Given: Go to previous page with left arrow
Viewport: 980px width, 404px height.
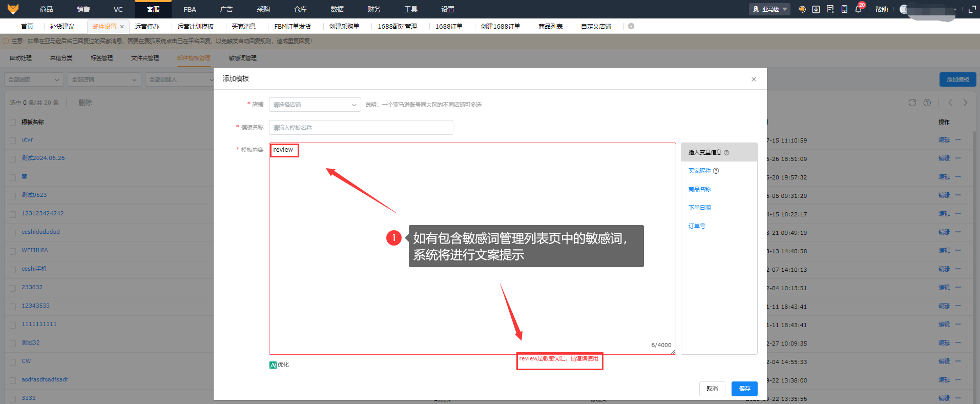Looking at the screenshot, I should click(950, 103).
